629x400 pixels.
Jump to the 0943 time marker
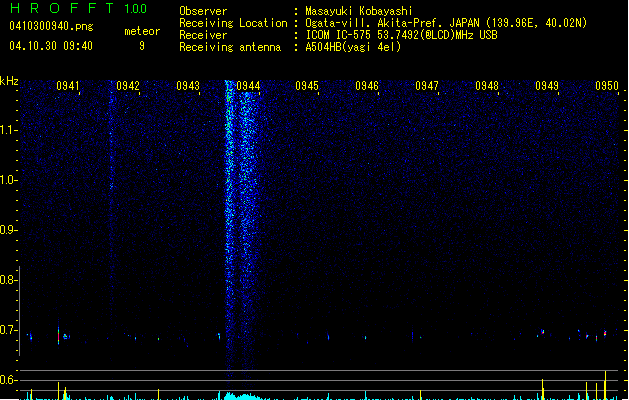tap(188, 86)
